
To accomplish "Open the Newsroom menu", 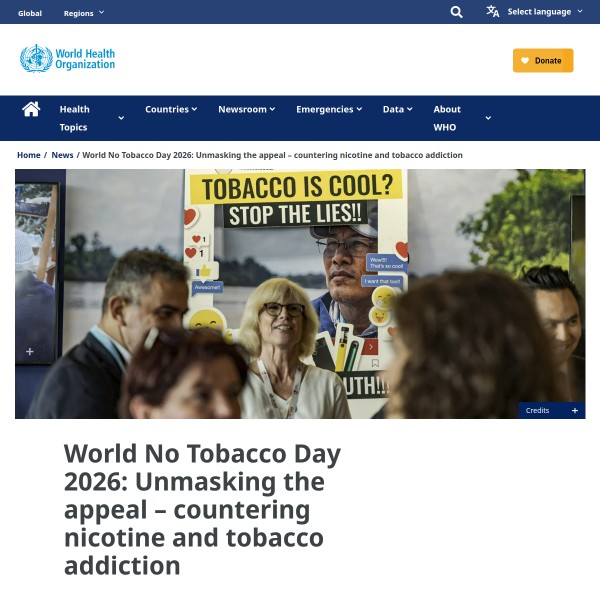I will point(246,109).
